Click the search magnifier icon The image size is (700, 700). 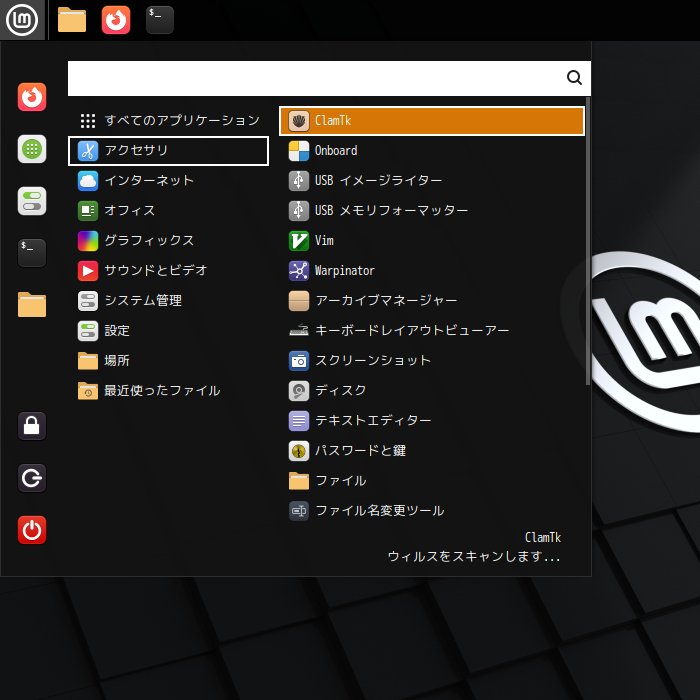tap(574, 78)
